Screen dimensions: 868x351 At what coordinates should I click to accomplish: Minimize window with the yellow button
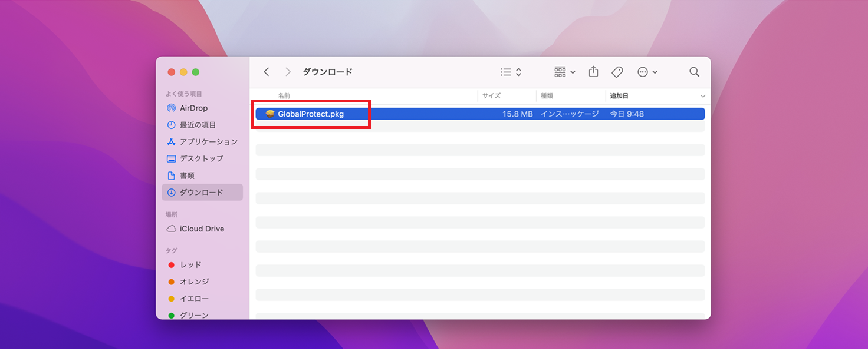click(x=183, y=72)
